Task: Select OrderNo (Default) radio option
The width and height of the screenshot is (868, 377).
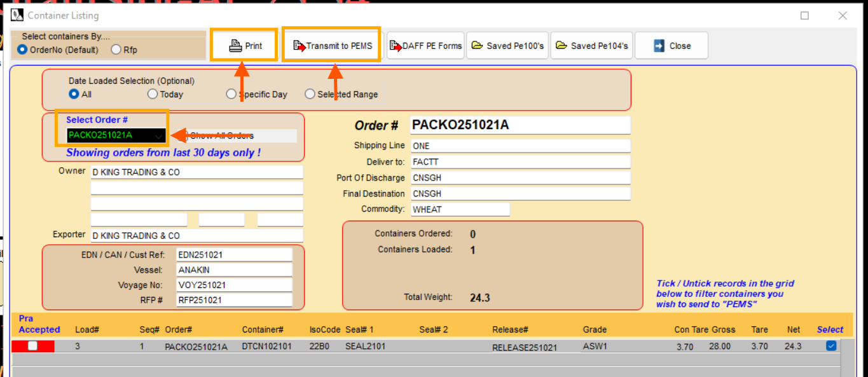Action: click(22, 50)
